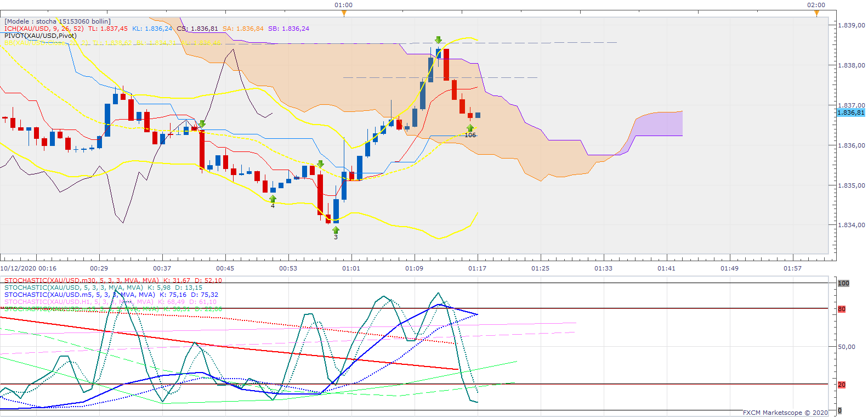Click the orange SA: 1.836,84 Ichimoku value
Screen dimensions: 868x417
pos(243,29)
